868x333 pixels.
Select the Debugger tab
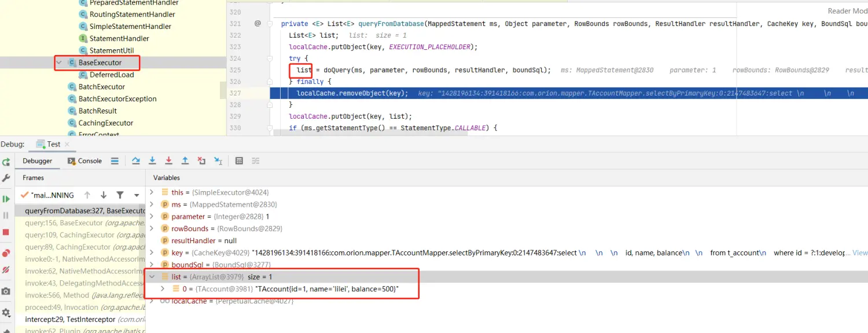37,161
